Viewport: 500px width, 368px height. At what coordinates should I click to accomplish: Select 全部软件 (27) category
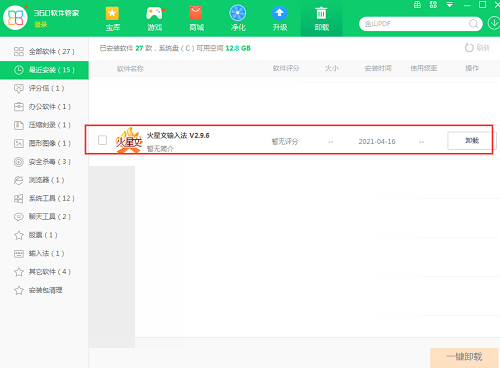(44, 51)
